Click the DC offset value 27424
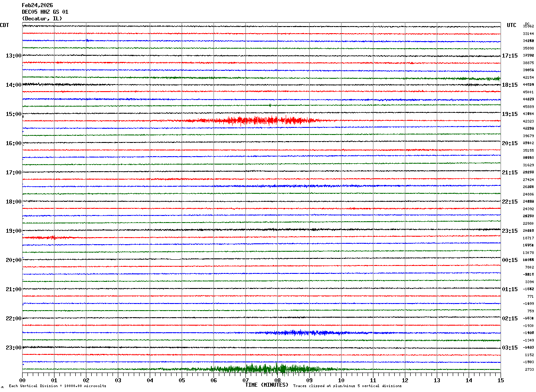The width and height of the screenshot is (536, 392). (528, 180)
